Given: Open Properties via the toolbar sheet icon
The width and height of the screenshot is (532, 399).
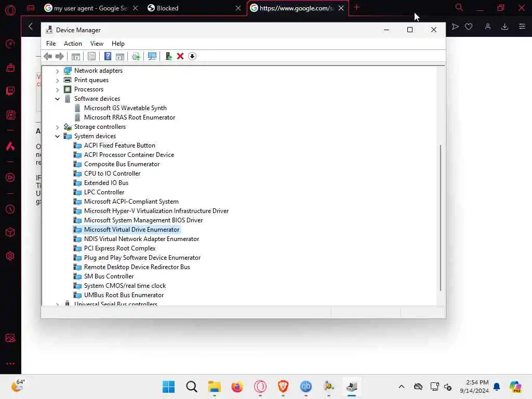Looking at the screenshot, I should pos(91,56).
